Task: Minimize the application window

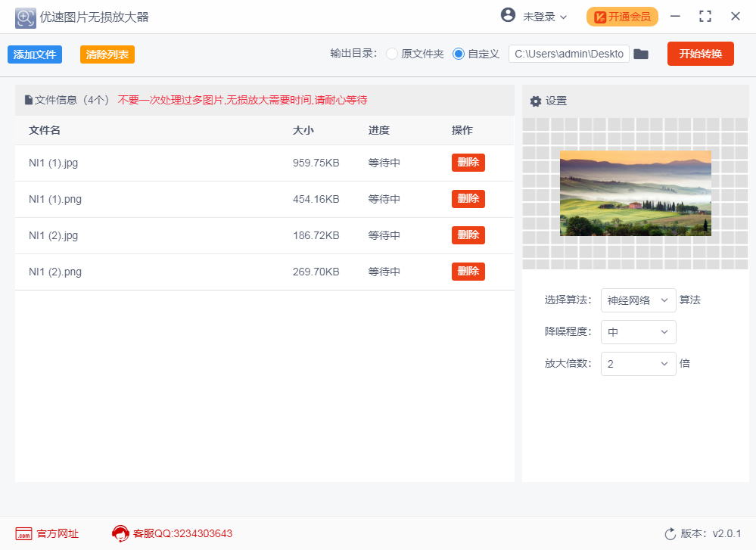Action: point(675,17)
